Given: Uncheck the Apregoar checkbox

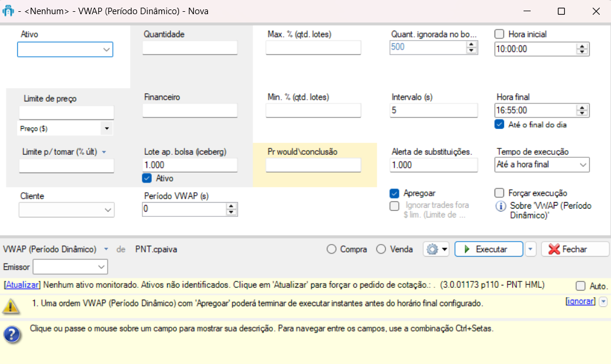Looking at the screenshot, I should point(394,193).
